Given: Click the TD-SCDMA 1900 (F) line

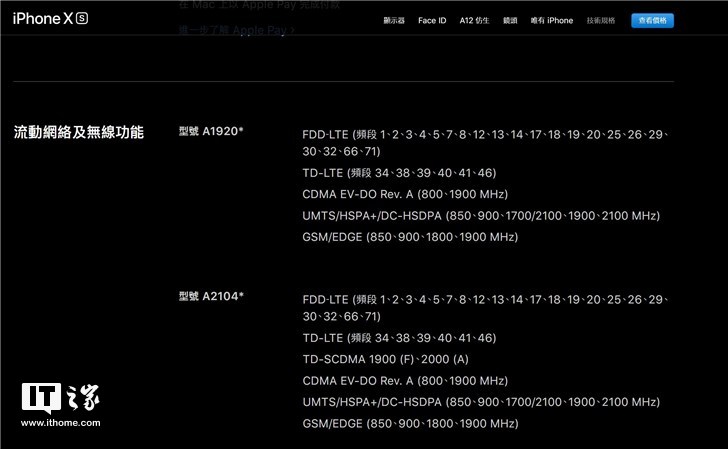Looking at the screenshot, I should point(385,359).
